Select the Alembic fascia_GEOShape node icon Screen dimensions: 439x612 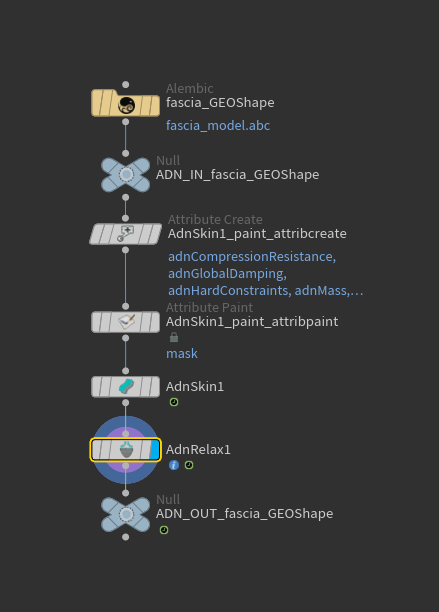coord(126,105)
